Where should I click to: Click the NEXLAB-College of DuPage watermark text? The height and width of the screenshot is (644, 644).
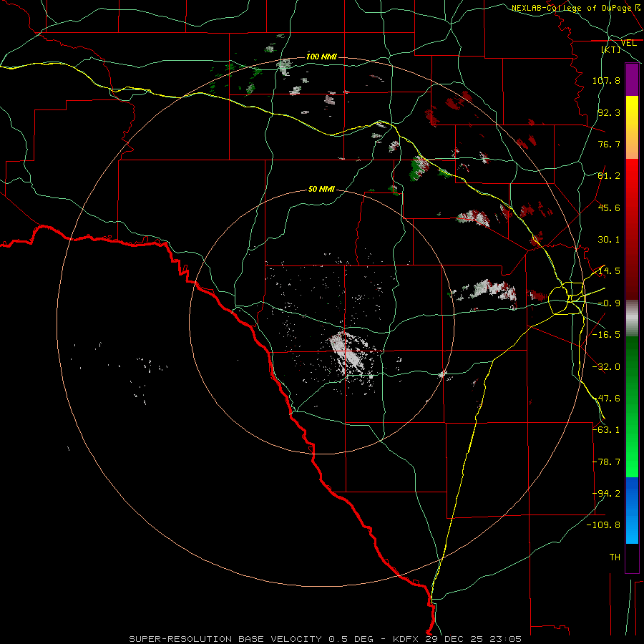[x=572, y=8]
